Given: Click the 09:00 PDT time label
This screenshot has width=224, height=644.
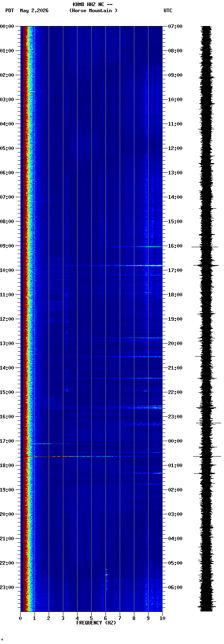Looking at the screenshot, I should pos(7,246).
